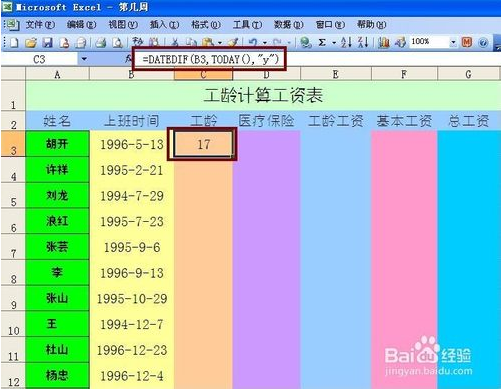Undo the last action with the arrow icon
Viewport: 501px width, 389px height.
(253, 43)
